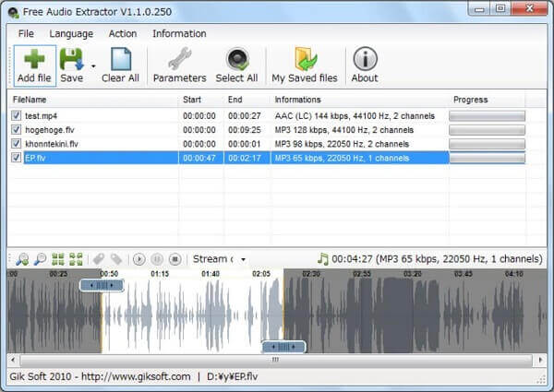Click the second grey tag icon
554x392 pixels.
(116, 259)
